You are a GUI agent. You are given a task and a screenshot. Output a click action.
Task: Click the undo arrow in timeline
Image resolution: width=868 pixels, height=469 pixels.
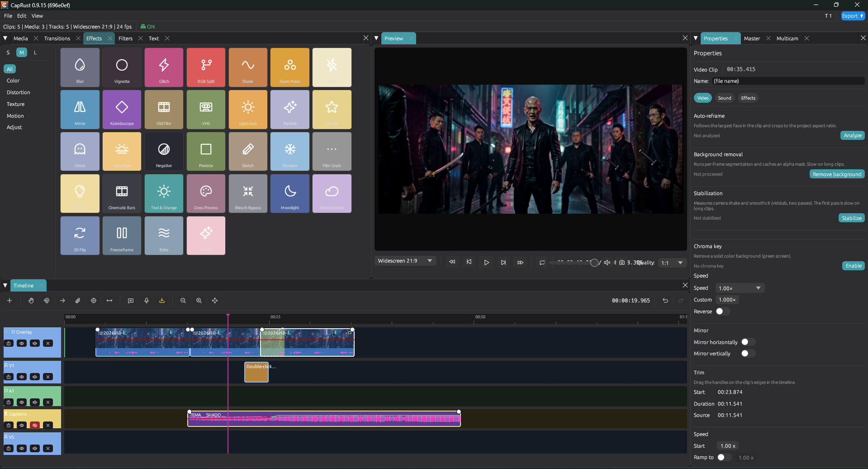click(665, 301)
